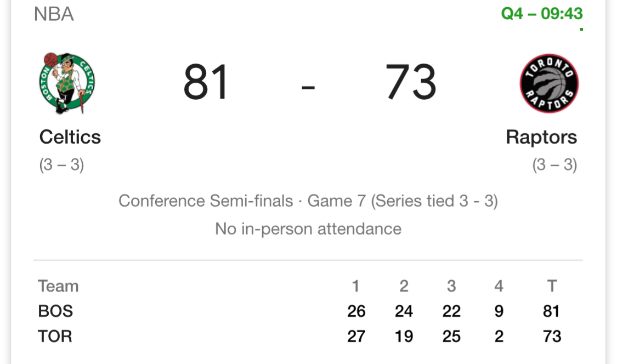Select the TOR row in box score
Screen dimensions: 617x364
coord(308,336)
